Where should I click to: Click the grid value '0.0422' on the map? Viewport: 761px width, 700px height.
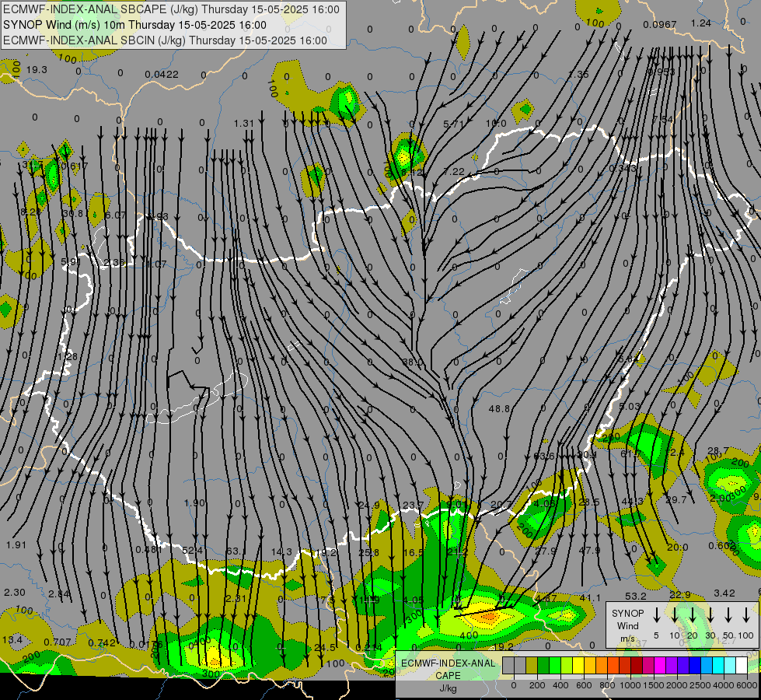point(162,75)
